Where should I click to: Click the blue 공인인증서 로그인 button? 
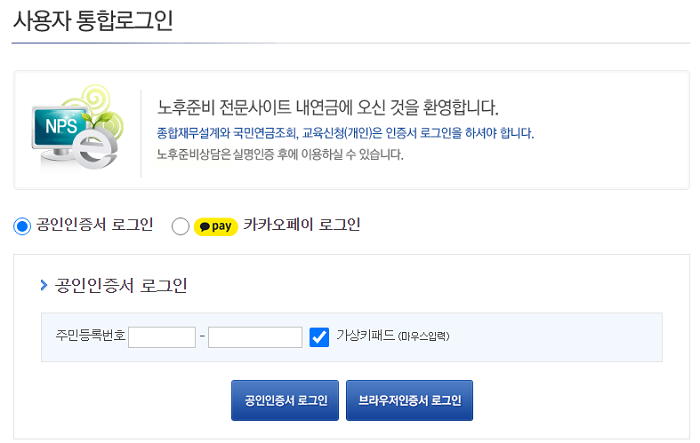point(285,400)
